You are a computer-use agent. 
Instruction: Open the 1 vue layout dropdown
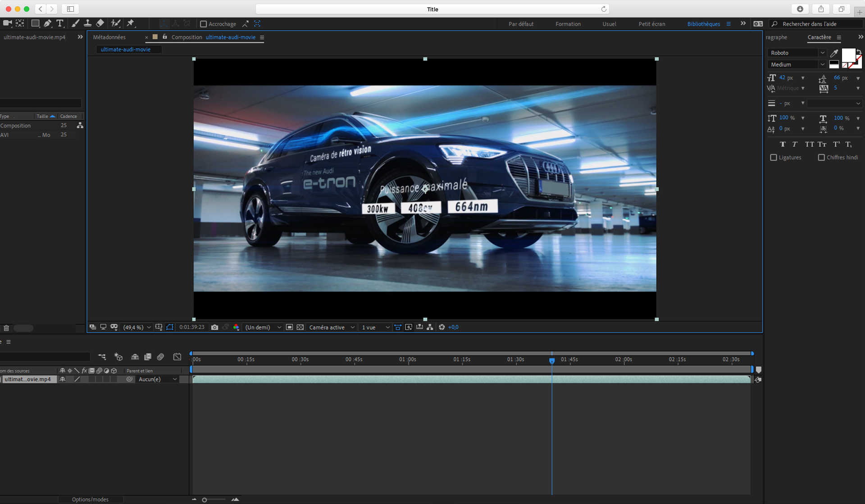coord(375,327)
